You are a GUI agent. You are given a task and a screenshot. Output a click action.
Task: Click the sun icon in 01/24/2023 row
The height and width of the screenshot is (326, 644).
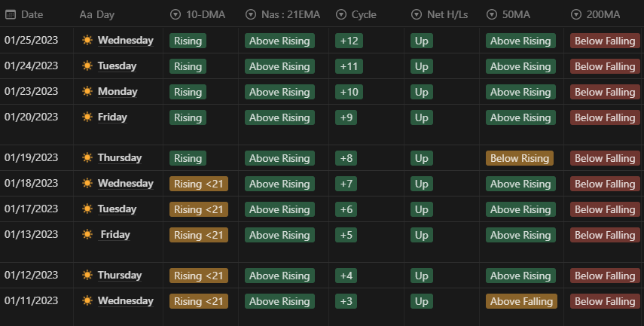click(87, 66)
